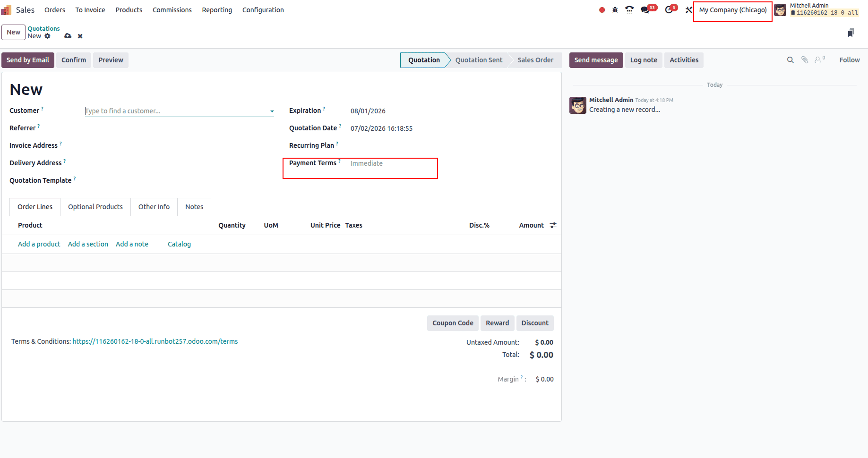
Task: Attach files using paperclip icon
Action: click(x=805, y=60)
